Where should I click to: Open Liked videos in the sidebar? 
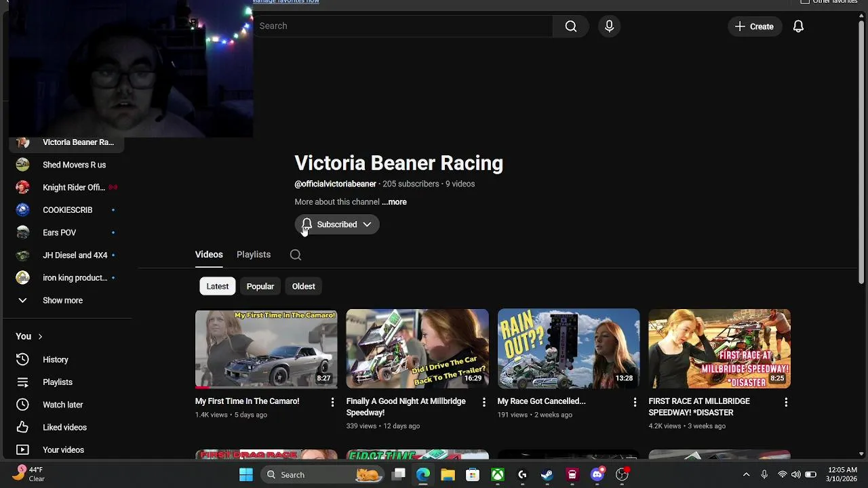[68, 427]
